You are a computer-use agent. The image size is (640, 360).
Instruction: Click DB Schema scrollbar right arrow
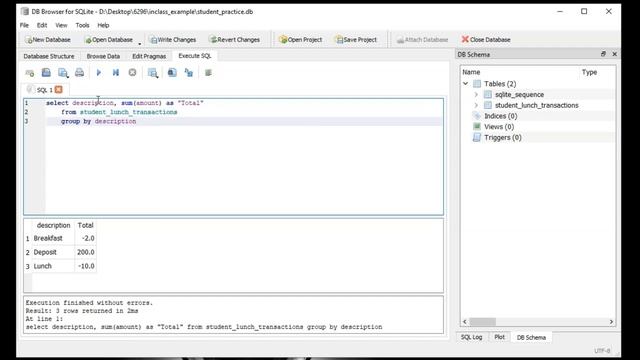(x=611, y=322)
